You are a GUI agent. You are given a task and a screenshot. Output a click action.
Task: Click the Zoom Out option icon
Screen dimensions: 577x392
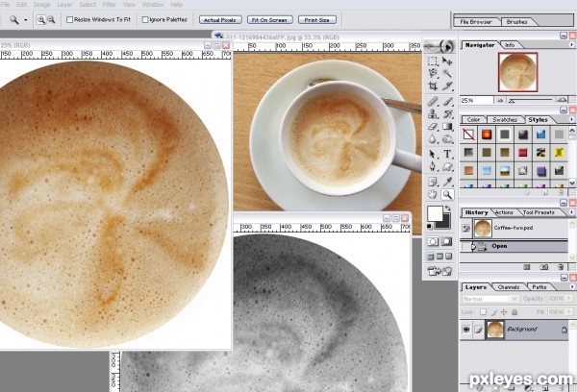tap(51, 20)
